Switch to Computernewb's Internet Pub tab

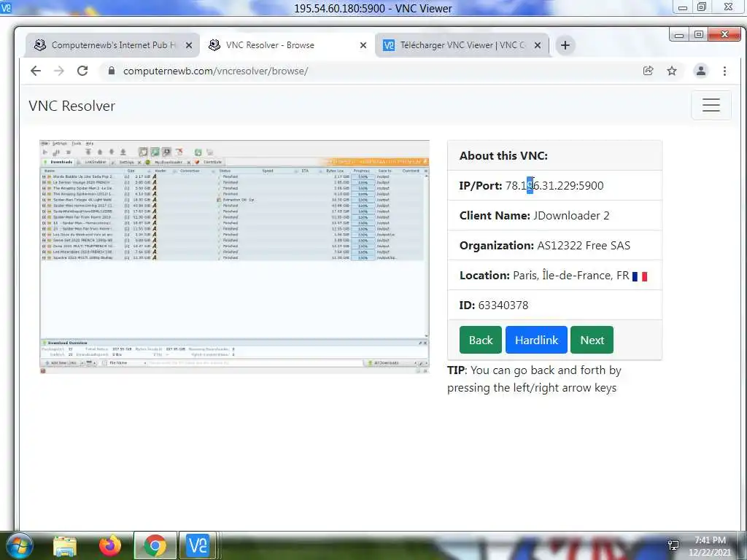tap(112, 45)
